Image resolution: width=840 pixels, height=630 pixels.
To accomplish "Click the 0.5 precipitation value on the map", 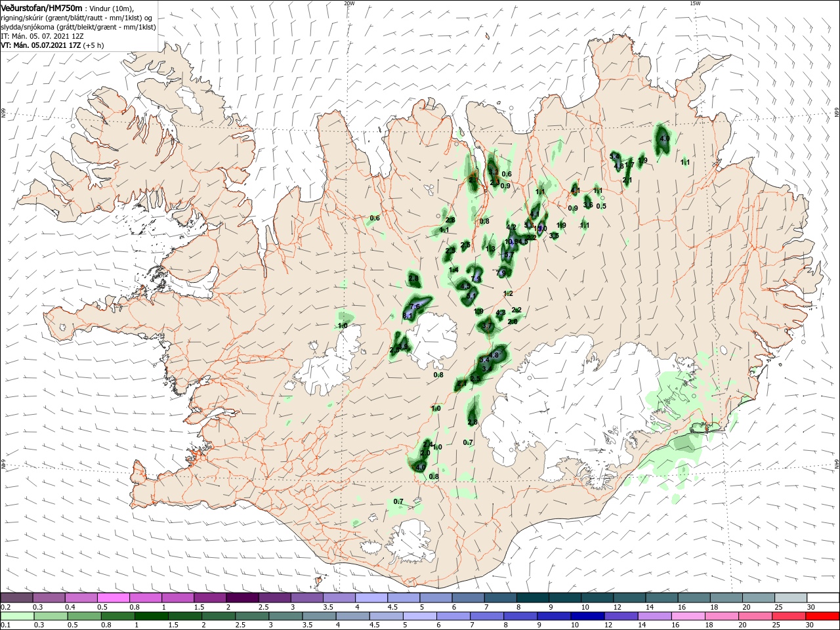I will (601, 206).
